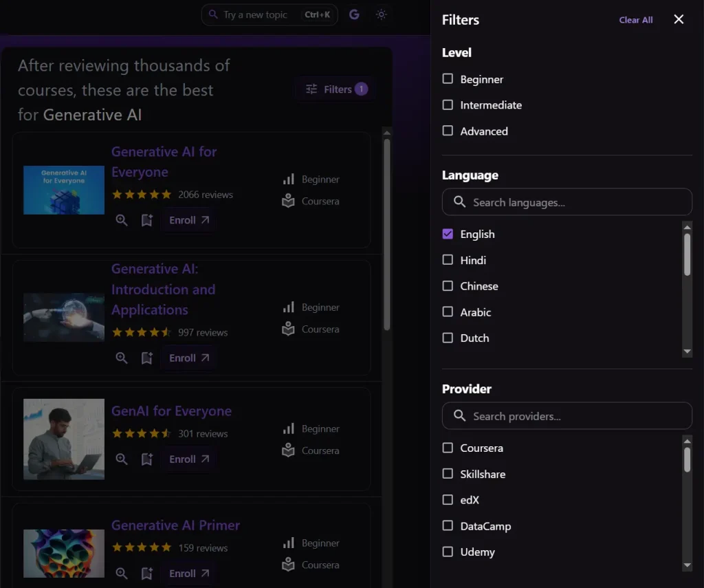This screenshot has width=704, height=588.
Task: Close the Filters panel with X
Action: pos(679,19)
